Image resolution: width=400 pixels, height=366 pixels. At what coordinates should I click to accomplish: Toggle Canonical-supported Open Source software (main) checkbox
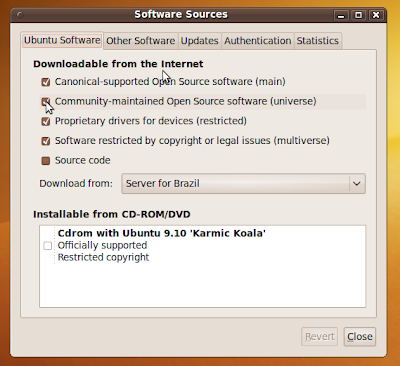[46, 82]
